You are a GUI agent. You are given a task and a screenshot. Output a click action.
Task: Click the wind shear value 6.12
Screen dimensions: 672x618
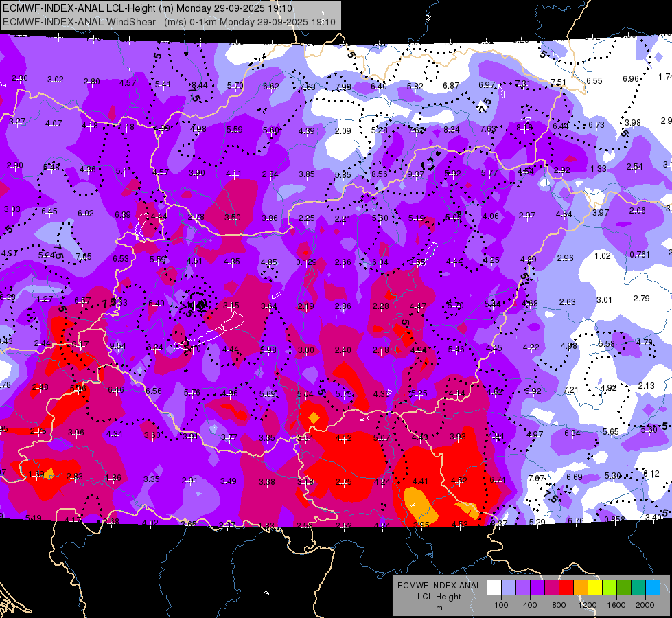tap(651, 474)
